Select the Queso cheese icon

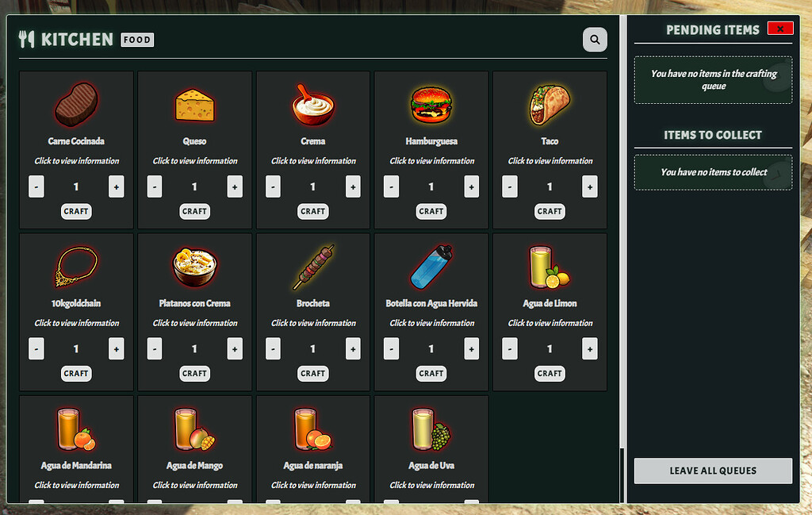point(194,104)
